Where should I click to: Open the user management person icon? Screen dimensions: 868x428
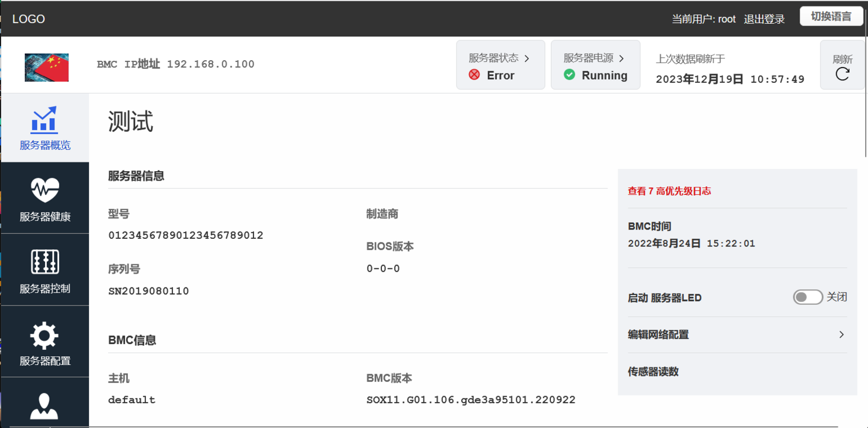coord(45,406)
